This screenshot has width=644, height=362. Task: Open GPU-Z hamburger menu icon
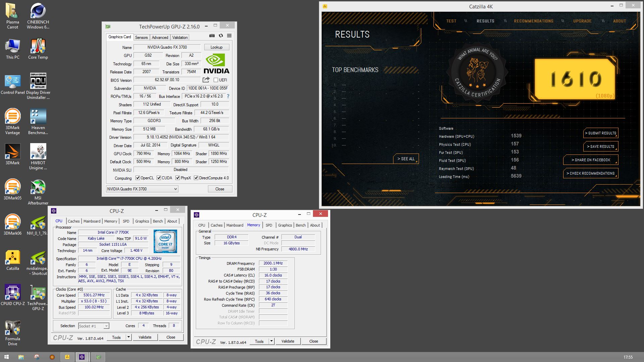(229, 36)
